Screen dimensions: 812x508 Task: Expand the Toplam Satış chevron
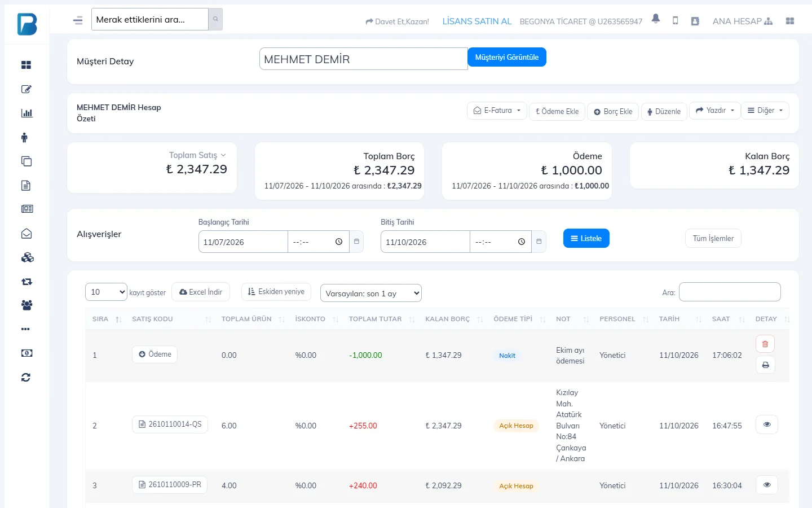coord(223,155)
